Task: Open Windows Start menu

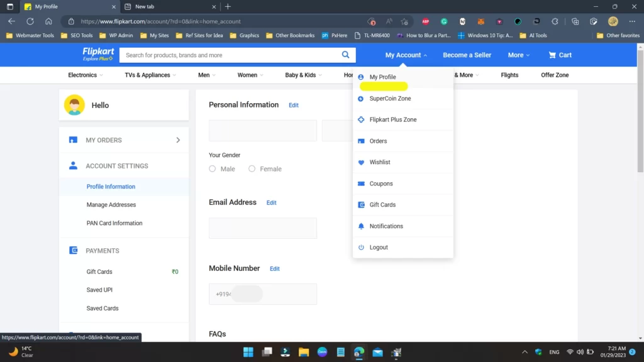Action: [x=248, y=352]
